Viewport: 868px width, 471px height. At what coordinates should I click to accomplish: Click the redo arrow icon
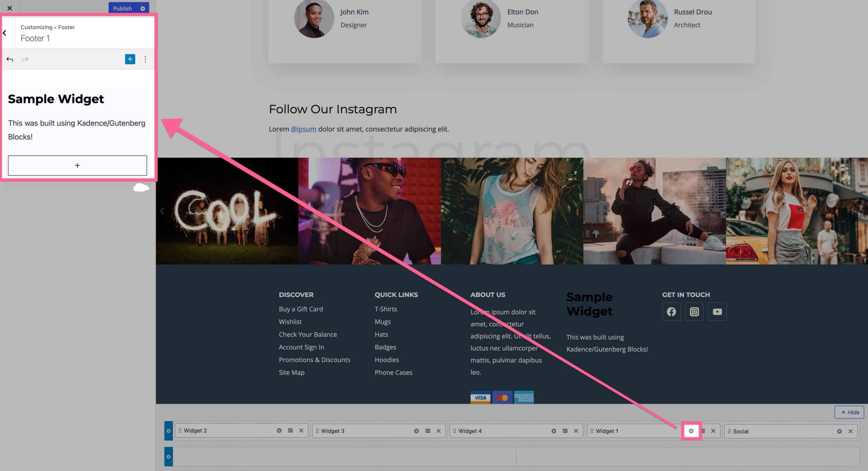coord(24,59)
